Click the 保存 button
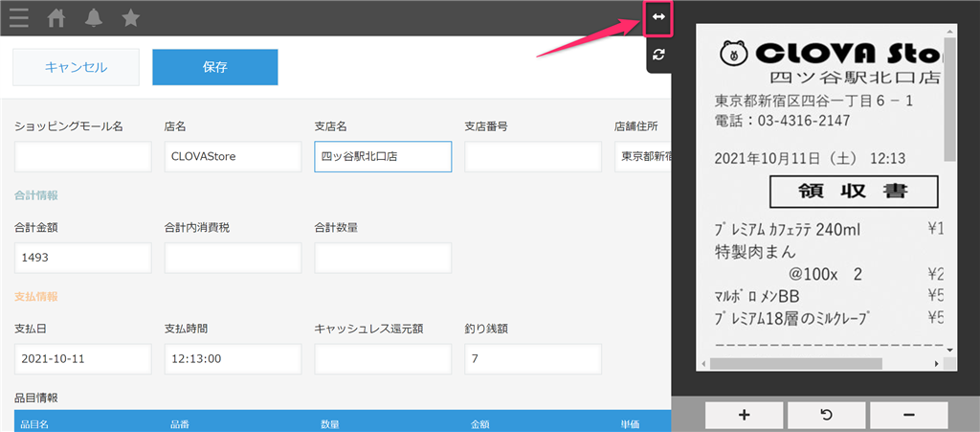This screenshot has width=980, height=432. pos(215,67)
